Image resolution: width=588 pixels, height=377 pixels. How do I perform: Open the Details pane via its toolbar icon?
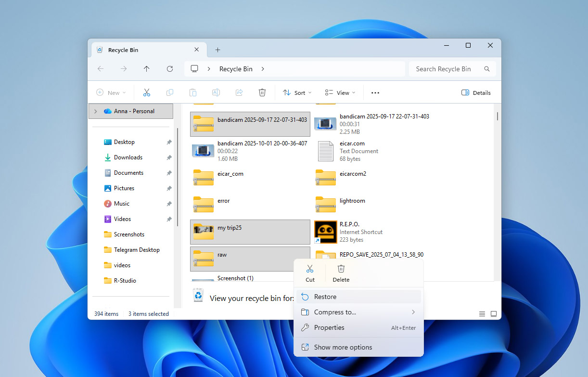pyautogui.click(x=476, y=92)
